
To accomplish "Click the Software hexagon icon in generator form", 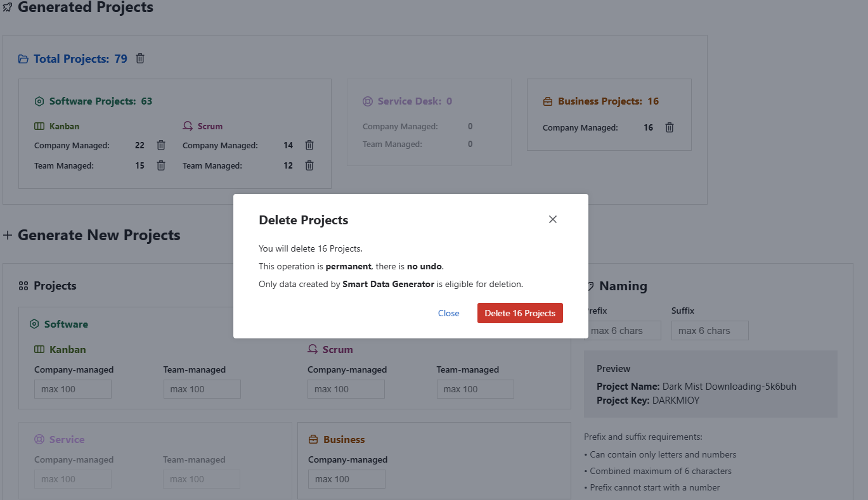I will (34, 324).
